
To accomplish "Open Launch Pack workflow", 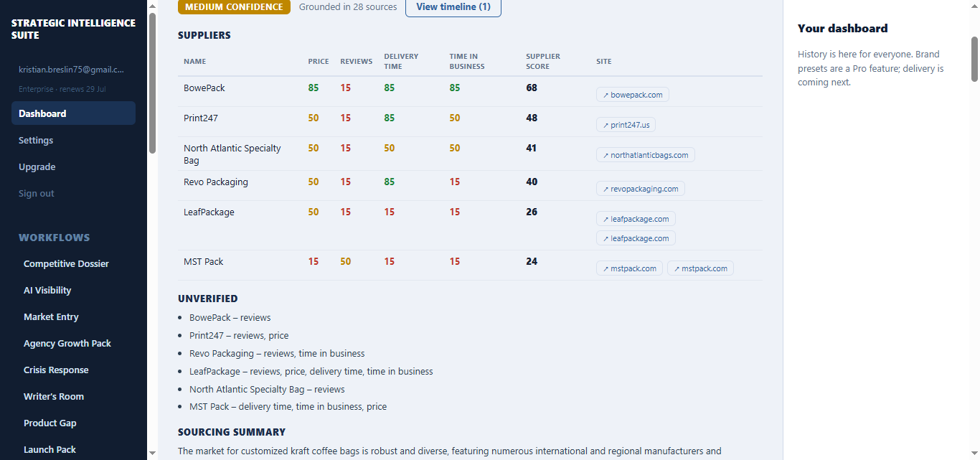I will 50,449.
